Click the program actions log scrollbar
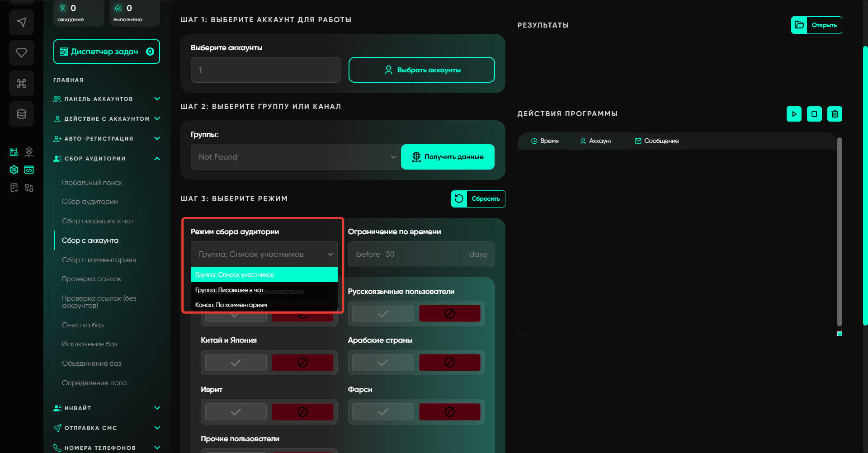The image size is (868, 453). pos(839,231)
